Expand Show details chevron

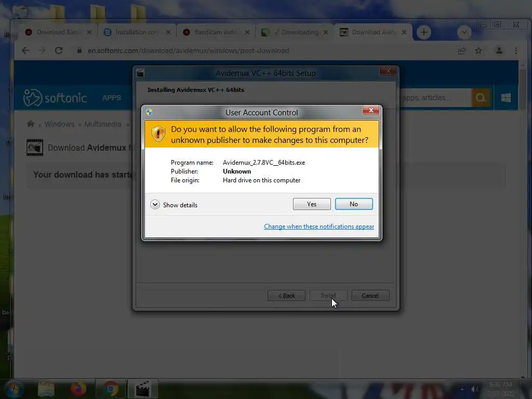pyautogui.click(x=155, y=205)
